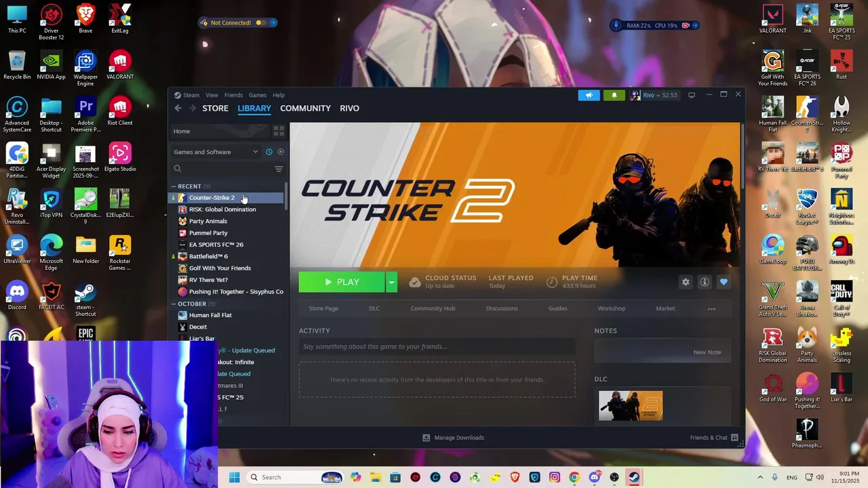Image resolution: width=868 pixels, height=488 pixels.
Task: Select the Among Us desktop icon
Action: tap(842, 251)
